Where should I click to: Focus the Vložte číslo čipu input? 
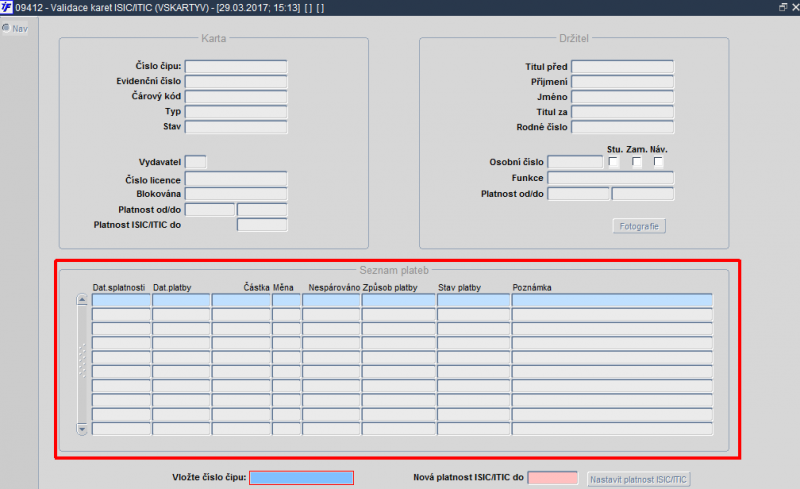click(302, 478)
